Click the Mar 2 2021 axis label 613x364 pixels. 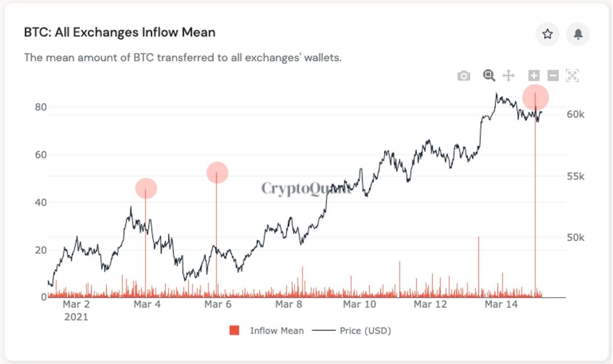click(76, 309)
